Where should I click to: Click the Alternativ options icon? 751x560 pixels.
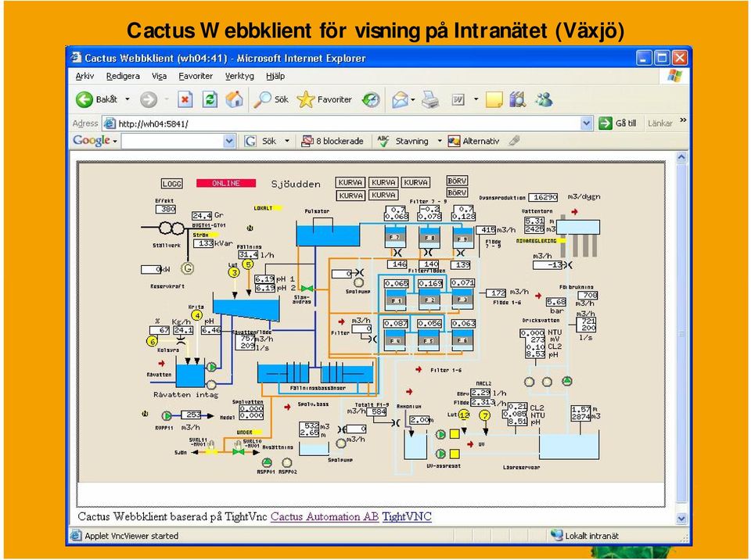tap(454, 141)
